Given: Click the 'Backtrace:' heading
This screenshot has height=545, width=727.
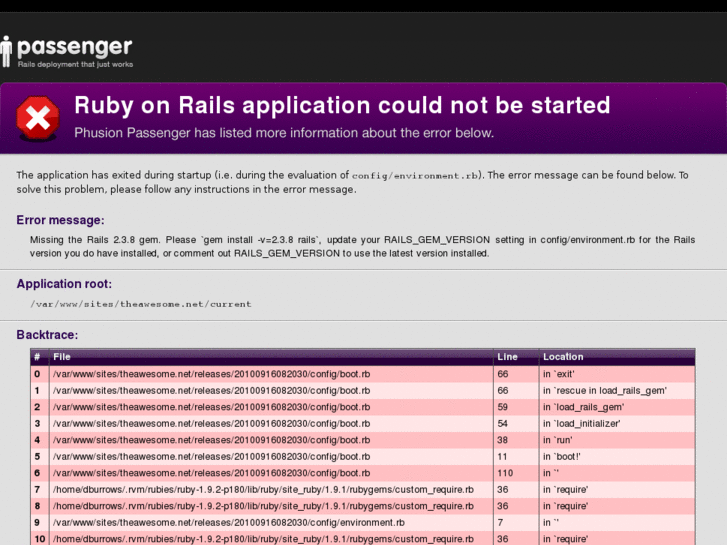Looking at the screenshot, I should pyautogui.click(x=47, y=335).
